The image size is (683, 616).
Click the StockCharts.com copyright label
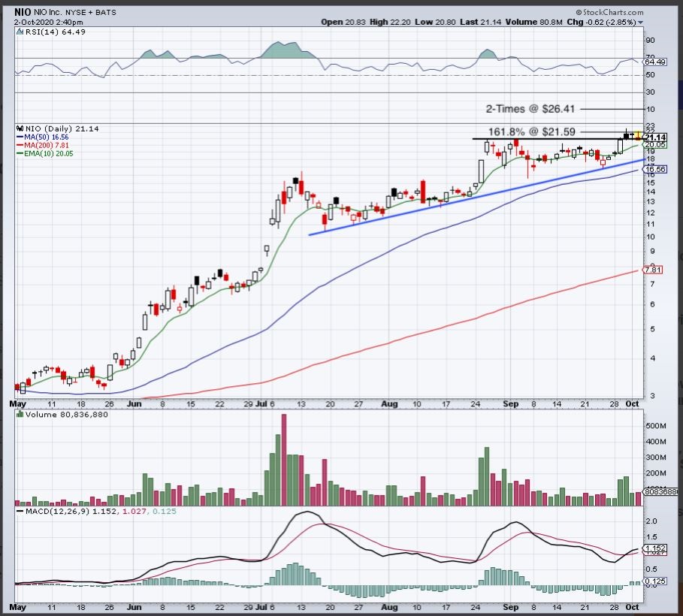(x=609, y=13)
